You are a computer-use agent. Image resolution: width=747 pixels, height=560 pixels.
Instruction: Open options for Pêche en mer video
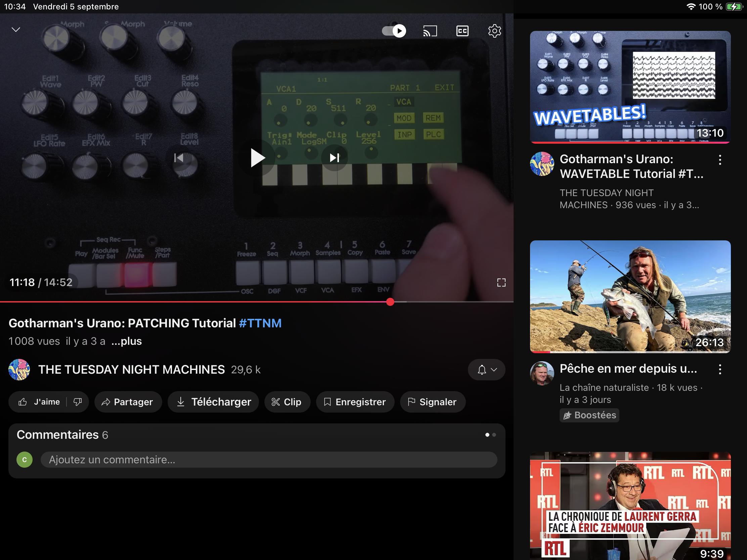[720, 369]
